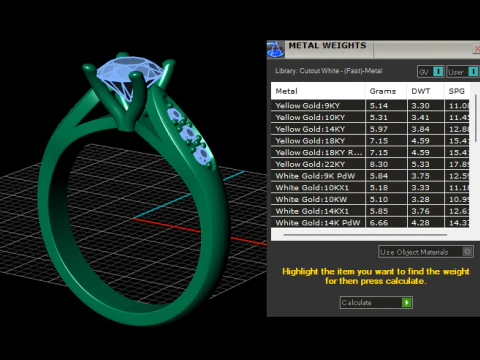Image resolution: width=480 pixels, height=360 pixels.
Task: Select the Yellow Gold:18KY R... row
Action: [x=370, y=152]
